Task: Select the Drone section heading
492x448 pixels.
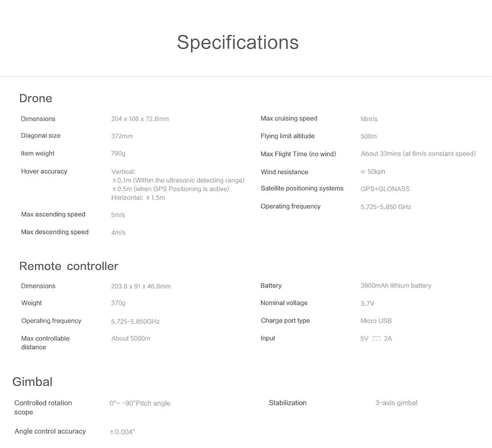Action: click(35, 98)
